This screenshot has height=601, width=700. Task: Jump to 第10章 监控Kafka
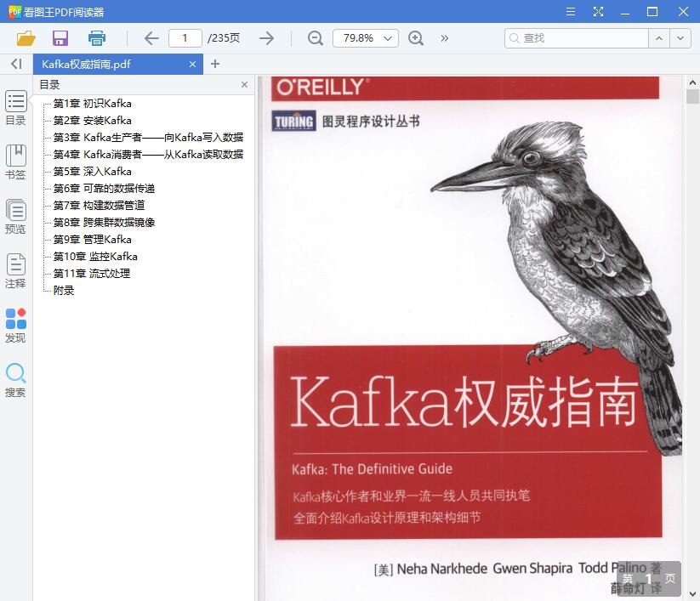pyautogui.click(x=95, y=257)
